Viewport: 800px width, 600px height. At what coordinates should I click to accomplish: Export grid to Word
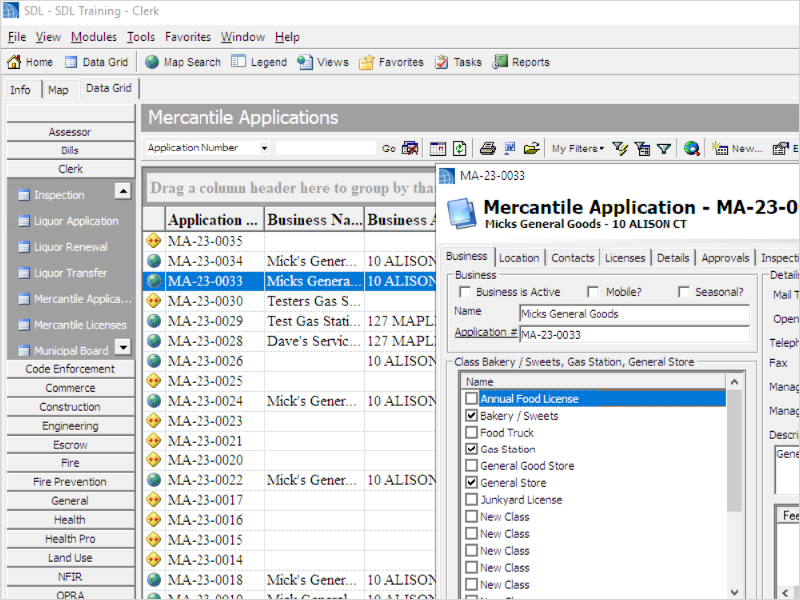[x=509, y=148]
